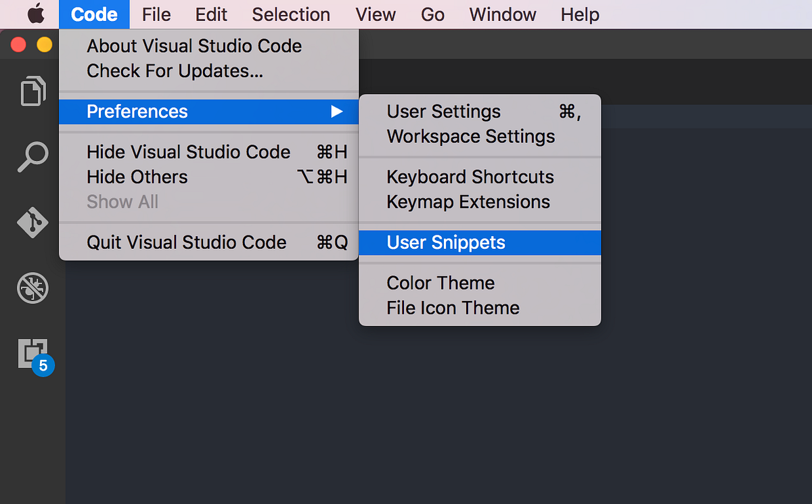Open Source Control git icon
Viewport: 812px width, 504px height.
tap(32, 223)
